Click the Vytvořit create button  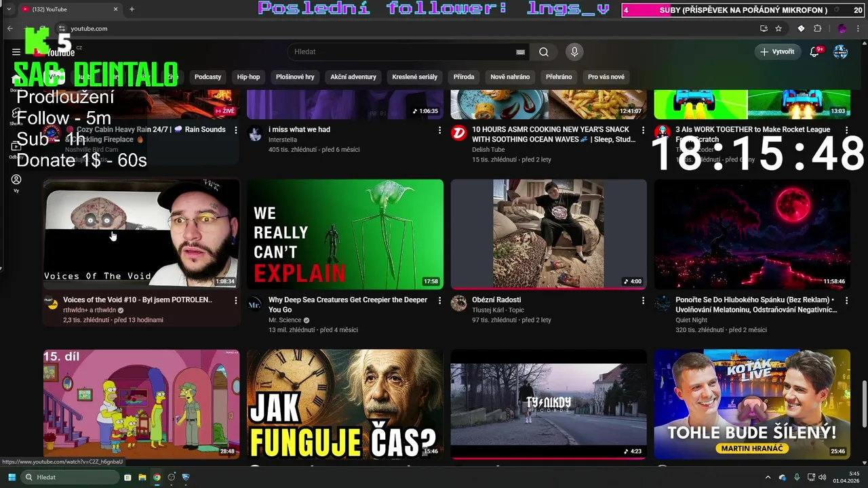coord(777,52)
